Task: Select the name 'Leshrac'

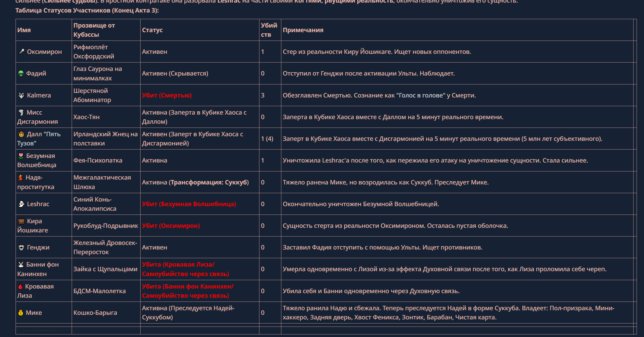Action: tap(38, 204)
